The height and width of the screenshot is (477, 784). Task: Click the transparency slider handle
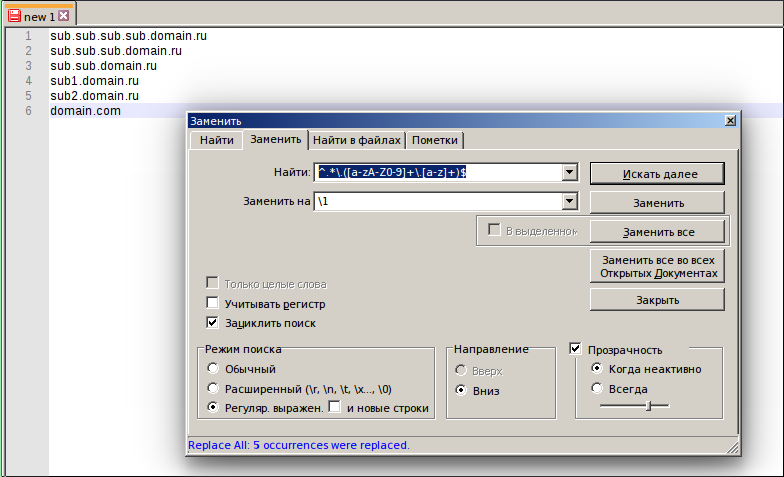point(648,406)
